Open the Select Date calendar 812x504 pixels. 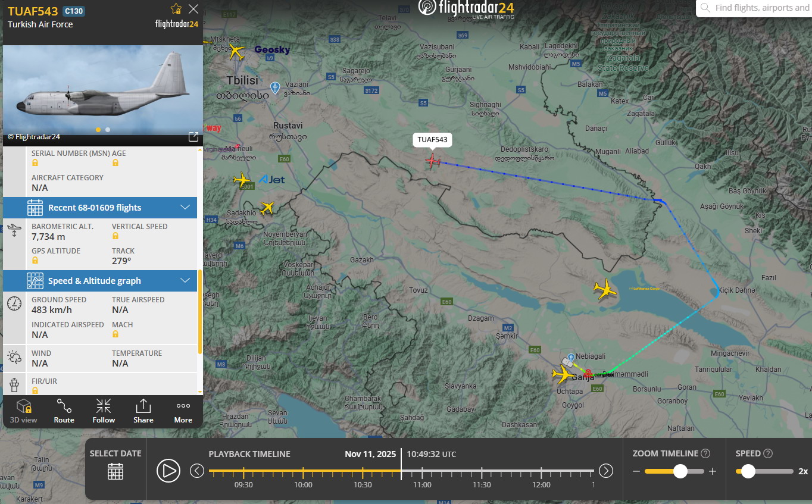coord(115,471)
